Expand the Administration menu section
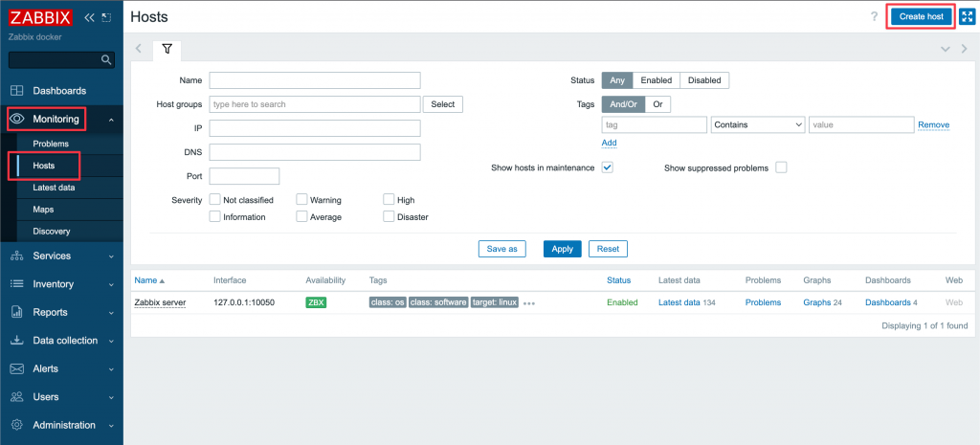 point(111,425)
